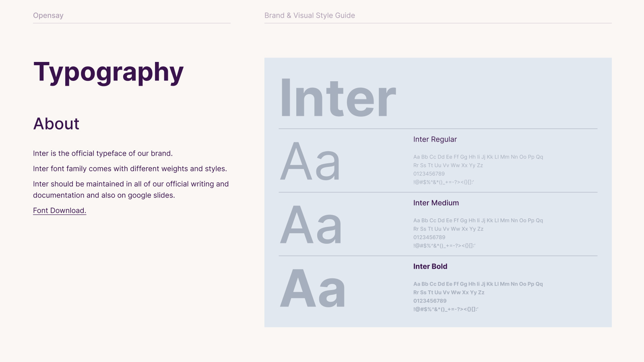The image size is (644, 362).
Task: Select the Inter Medium alphabet character set
Action: pos(478,224)
